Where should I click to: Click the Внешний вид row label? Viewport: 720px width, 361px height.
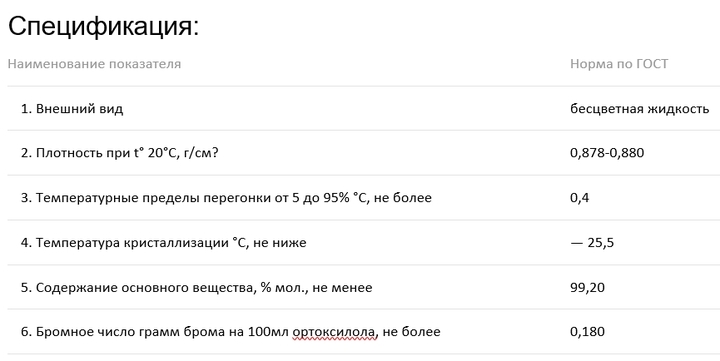pos(72,109)
